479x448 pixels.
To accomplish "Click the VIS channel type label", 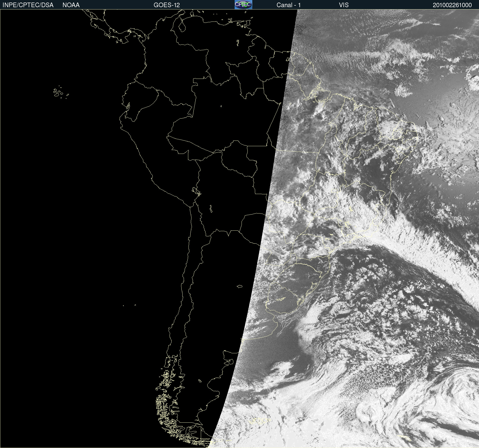I will click(x=344, y=5).
